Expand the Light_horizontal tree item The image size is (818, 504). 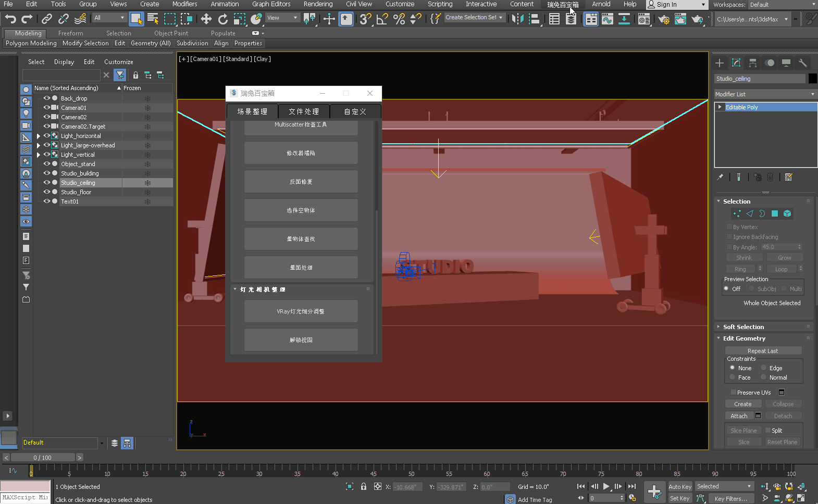tap(39, 136)
